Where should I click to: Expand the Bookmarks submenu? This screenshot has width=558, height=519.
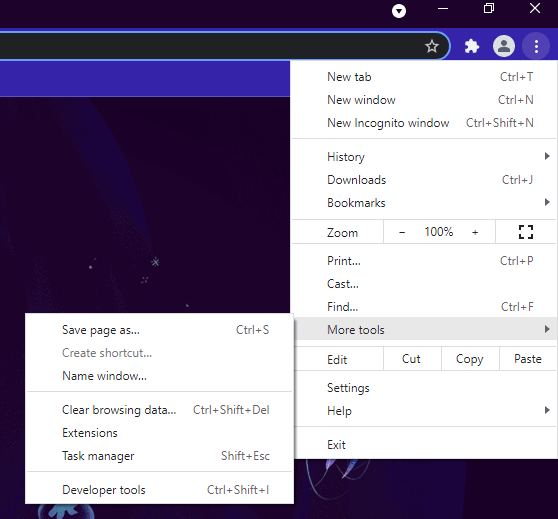click(424, 203)
